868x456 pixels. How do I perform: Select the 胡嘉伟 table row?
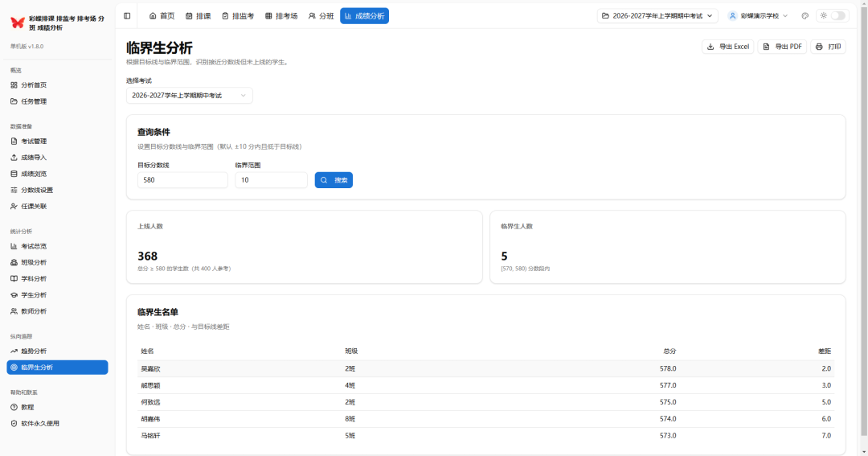click(486, 419)
